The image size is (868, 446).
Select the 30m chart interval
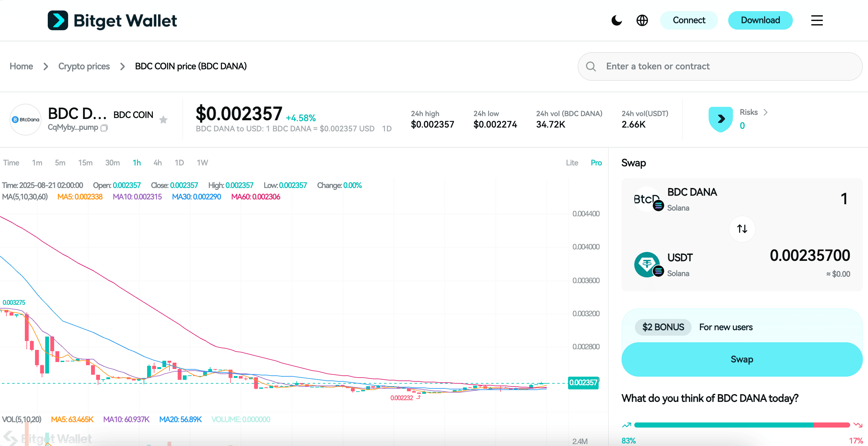112,163
